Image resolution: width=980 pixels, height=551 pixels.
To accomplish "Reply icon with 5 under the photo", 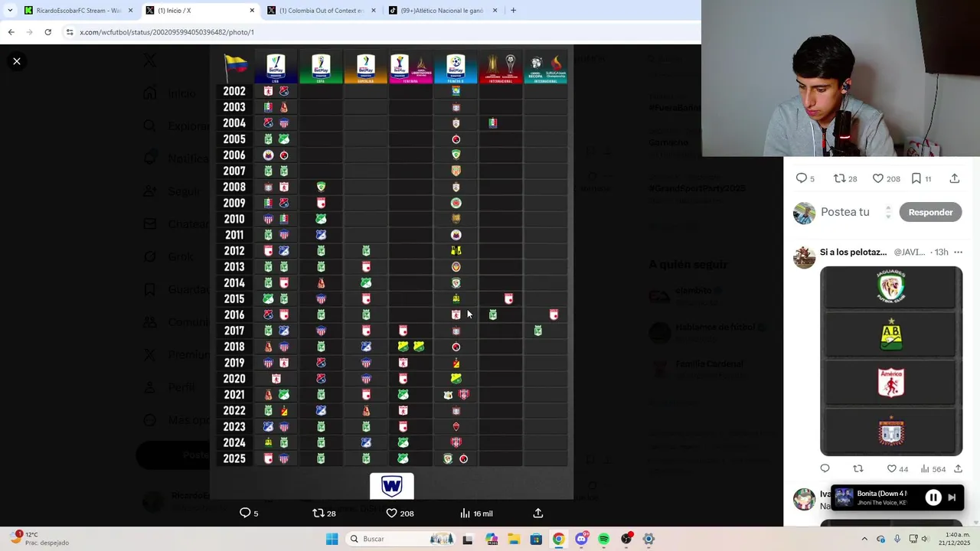I will 249,513.
